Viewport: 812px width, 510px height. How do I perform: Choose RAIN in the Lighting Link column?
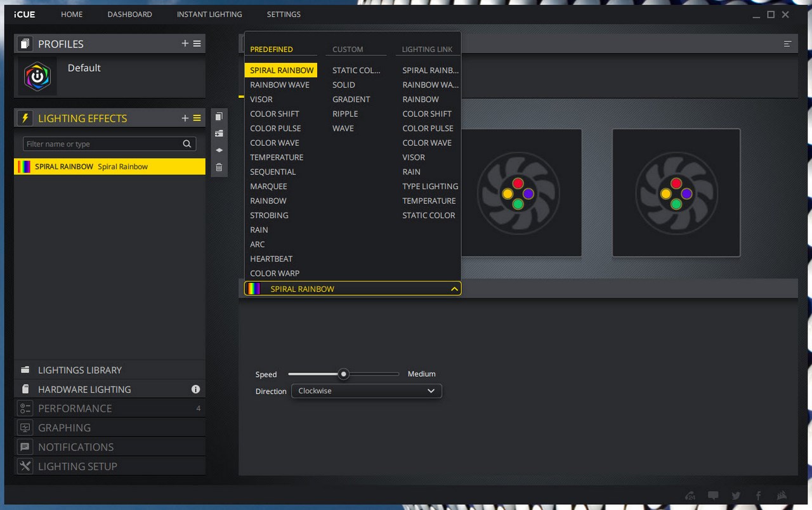click(x=412, y=172)
